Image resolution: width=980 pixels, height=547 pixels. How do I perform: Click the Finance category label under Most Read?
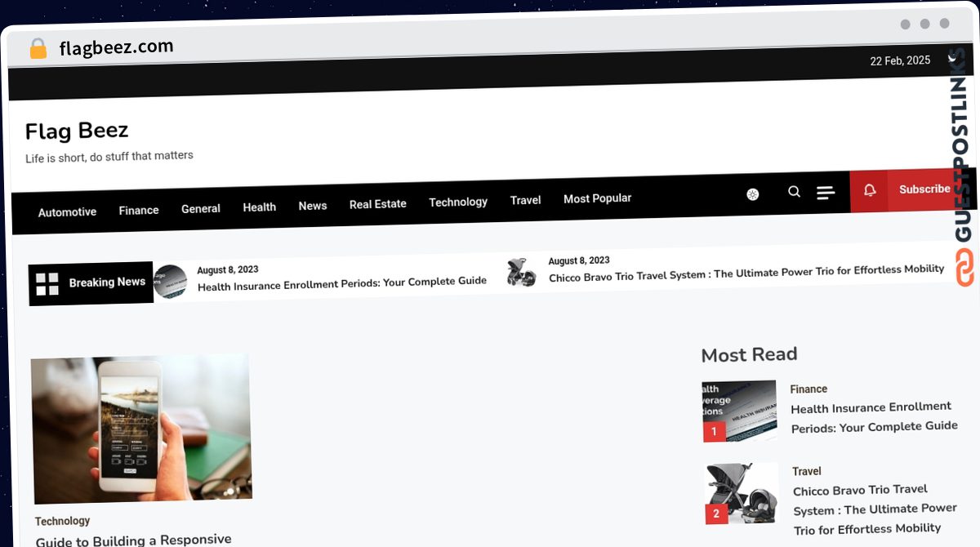click(808, 389)
